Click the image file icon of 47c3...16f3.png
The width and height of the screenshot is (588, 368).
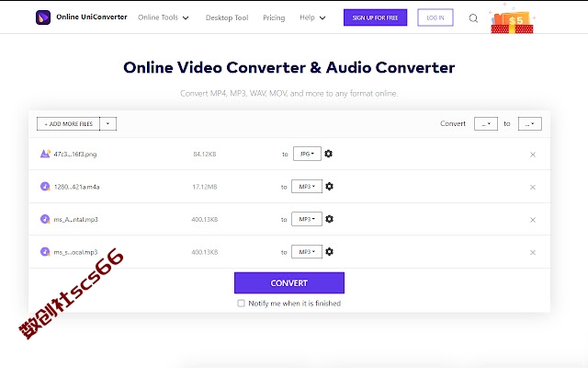click(45, 154)
